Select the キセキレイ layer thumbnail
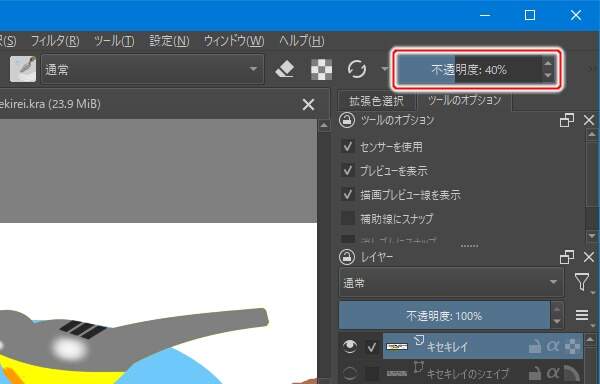Viewport: 600px width, 384px height. click(397, 347)
